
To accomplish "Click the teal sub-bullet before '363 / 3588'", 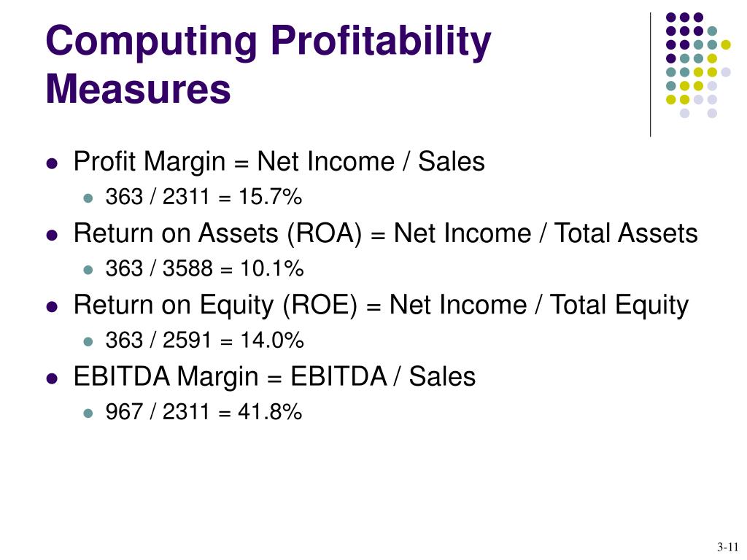I will tap(88, 270).
